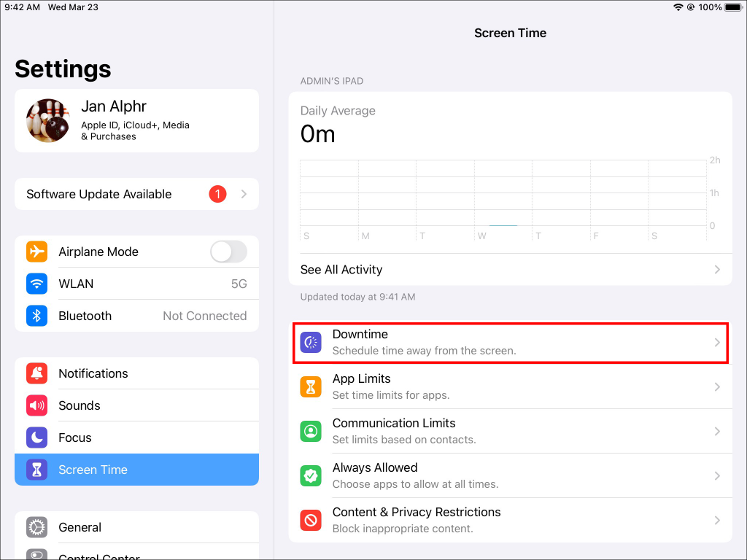Open the General settings gear icon

pos(36,527)
